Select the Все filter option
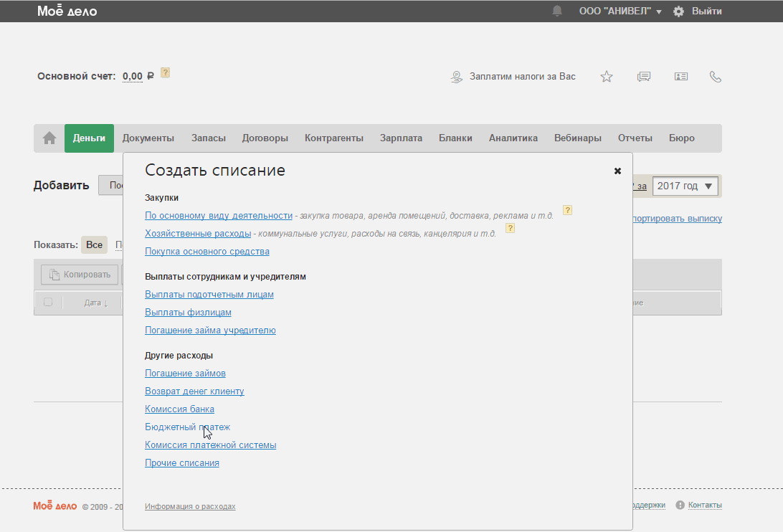783x532 pixels. pyautogui.click(x=94, y=244)
